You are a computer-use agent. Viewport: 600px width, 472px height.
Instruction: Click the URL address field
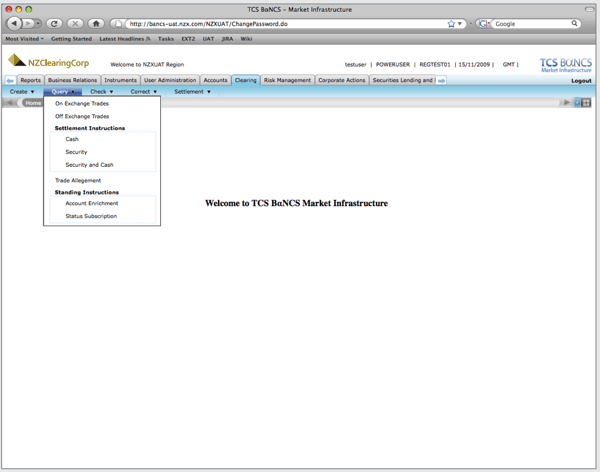[287, 24]
